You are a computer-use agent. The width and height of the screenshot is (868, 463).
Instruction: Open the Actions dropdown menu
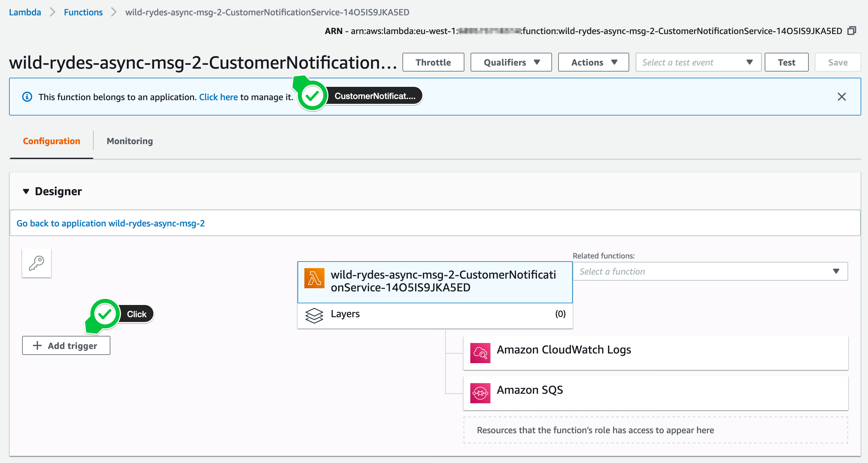click(593, 62)
